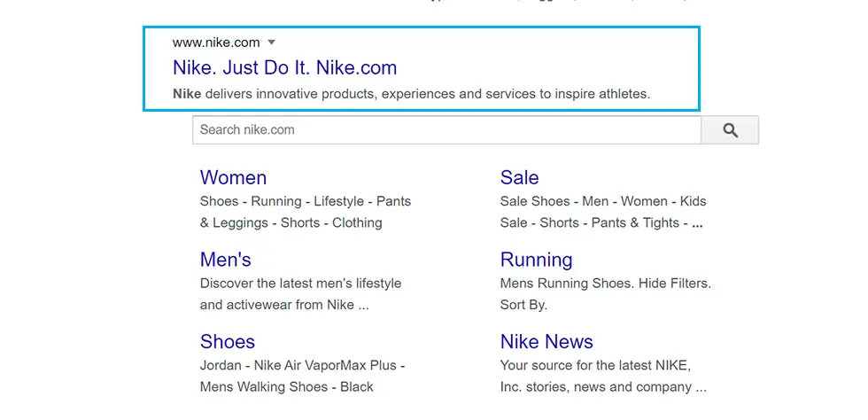Click 'and activewear from Nike ...' line
The image size is (868, 420).
(x=284, y=305)
